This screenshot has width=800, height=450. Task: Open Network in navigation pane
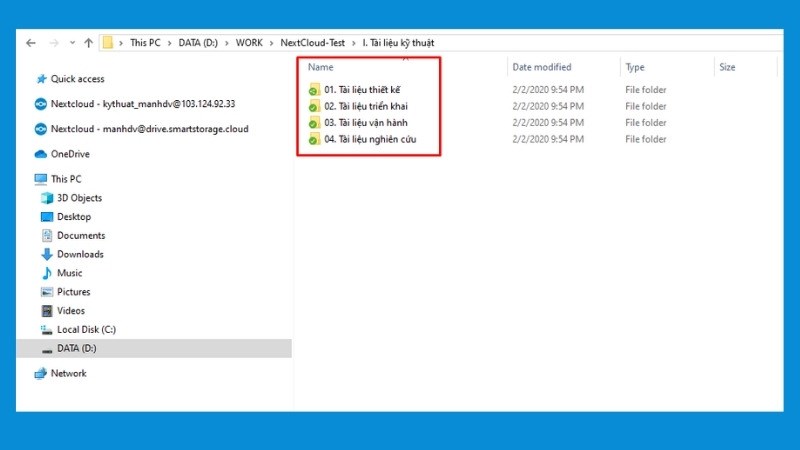[68, 373]
